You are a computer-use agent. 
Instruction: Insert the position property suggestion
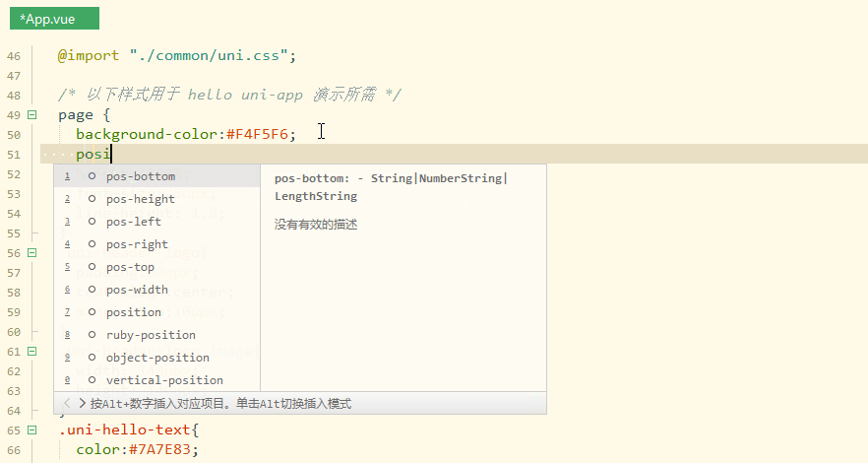pyautogui.click(x=134, y=312)
